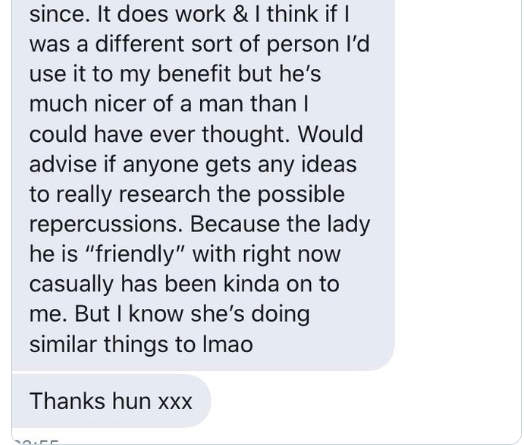Click the ampersand in "work & I think"
This screenshot has height=445, width=524.
click(240, 14)
